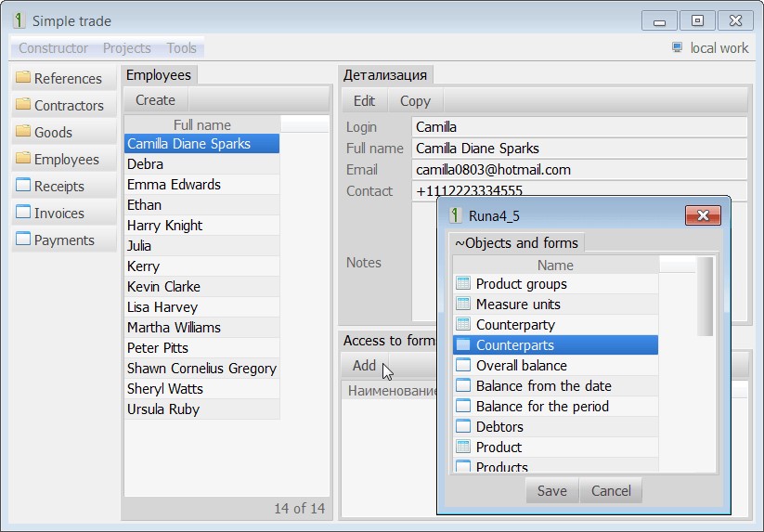Select Emma Edwards in employee list

174,185
